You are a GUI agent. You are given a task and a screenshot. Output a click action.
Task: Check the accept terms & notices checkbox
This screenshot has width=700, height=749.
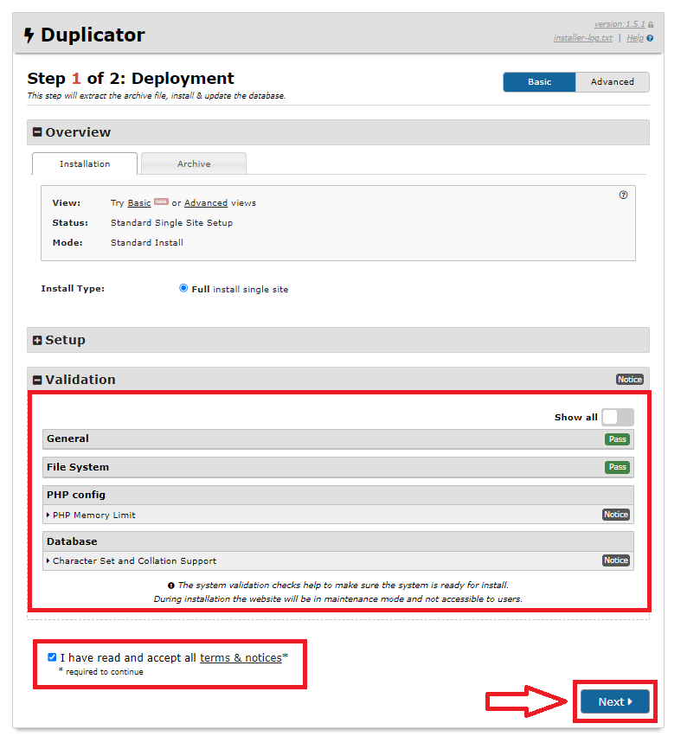(53, 657)
